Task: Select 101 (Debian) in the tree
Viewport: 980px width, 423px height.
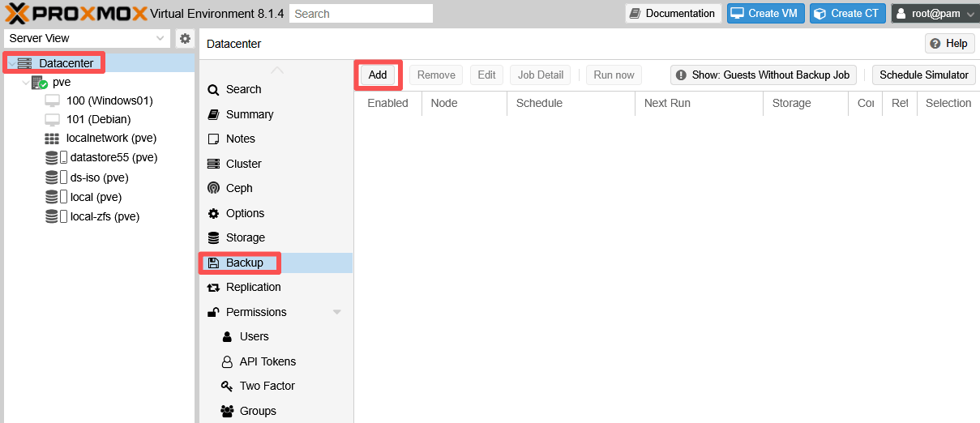Action: click(x=99, y=119)
